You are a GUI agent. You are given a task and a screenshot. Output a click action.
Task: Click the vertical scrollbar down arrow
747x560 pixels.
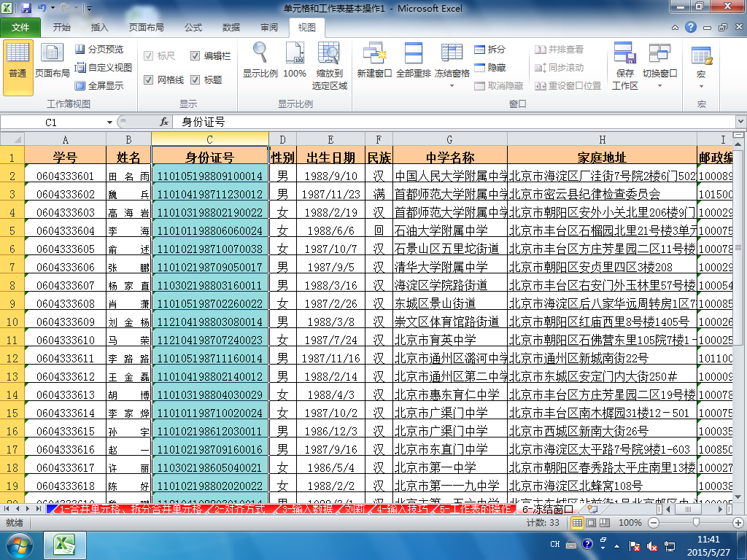point(738,498)
